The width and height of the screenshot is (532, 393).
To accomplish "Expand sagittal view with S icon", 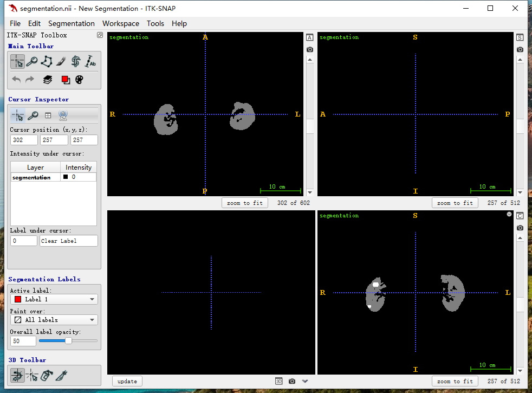I will (520, 37).
